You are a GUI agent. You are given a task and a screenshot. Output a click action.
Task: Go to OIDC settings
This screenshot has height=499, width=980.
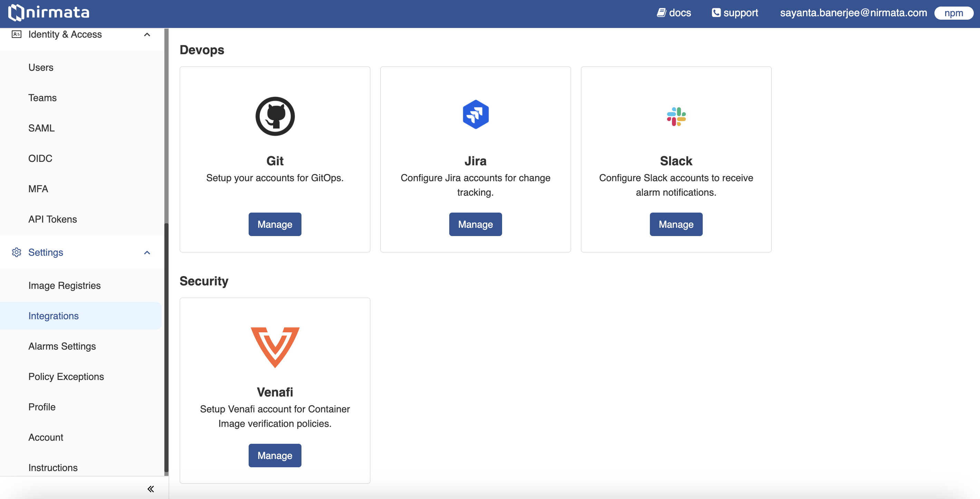(40, 158)
